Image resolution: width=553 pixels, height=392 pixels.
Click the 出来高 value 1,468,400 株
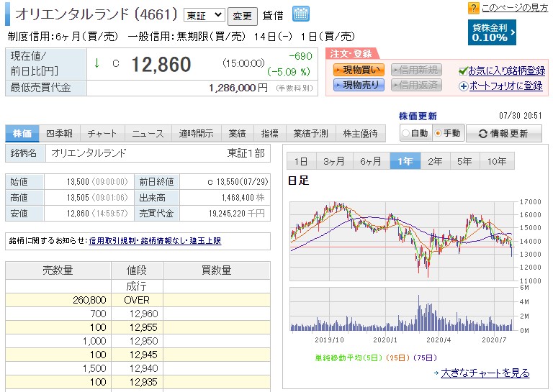243,198
